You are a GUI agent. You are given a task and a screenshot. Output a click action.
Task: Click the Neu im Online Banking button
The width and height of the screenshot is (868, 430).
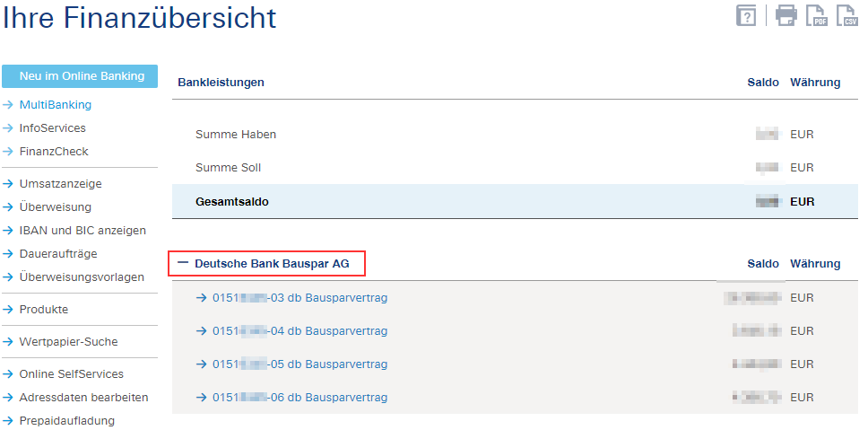point(80,76)
